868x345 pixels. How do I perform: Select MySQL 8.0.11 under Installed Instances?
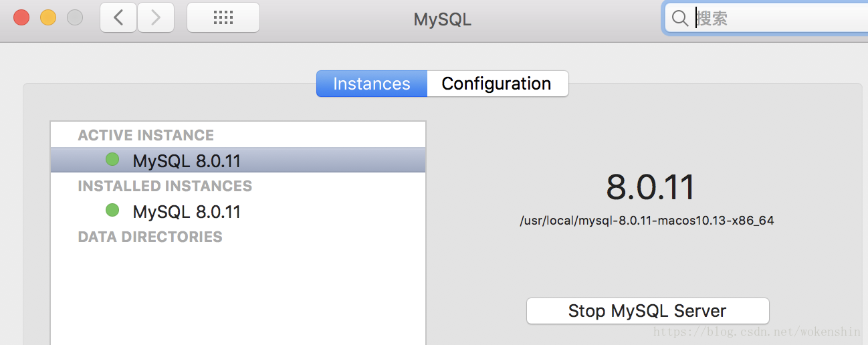pyautogui.click(x=238, y=211)
